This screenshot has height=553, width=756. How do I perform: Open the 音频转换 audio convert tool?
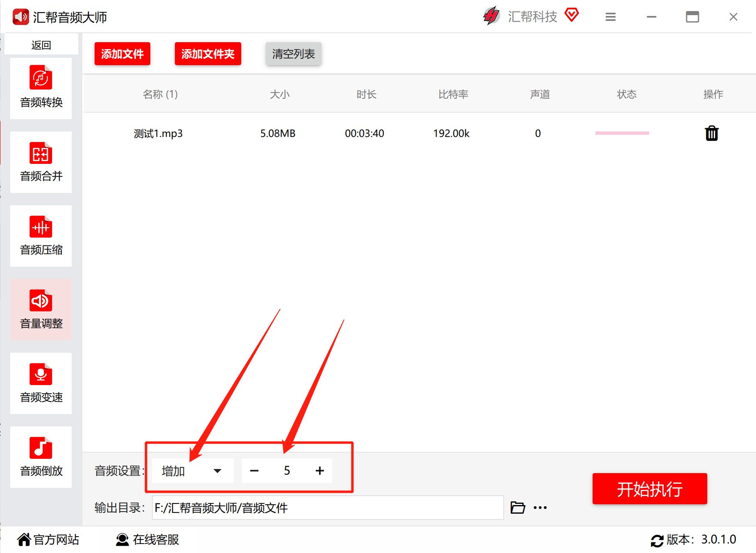point(41,88)
